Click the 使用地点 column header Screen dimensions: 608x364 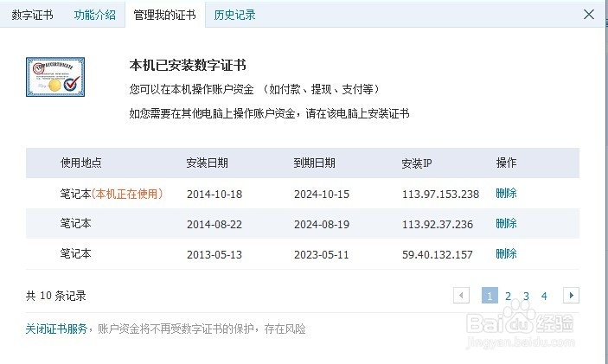tap(81, 163)
